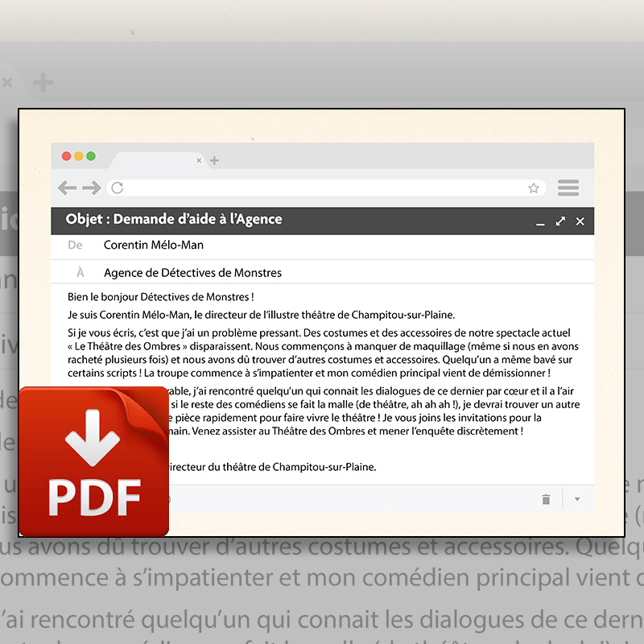644x644 pixels.
Task: Delete the email with the trash icon
Action: click(x=546, y=499)
